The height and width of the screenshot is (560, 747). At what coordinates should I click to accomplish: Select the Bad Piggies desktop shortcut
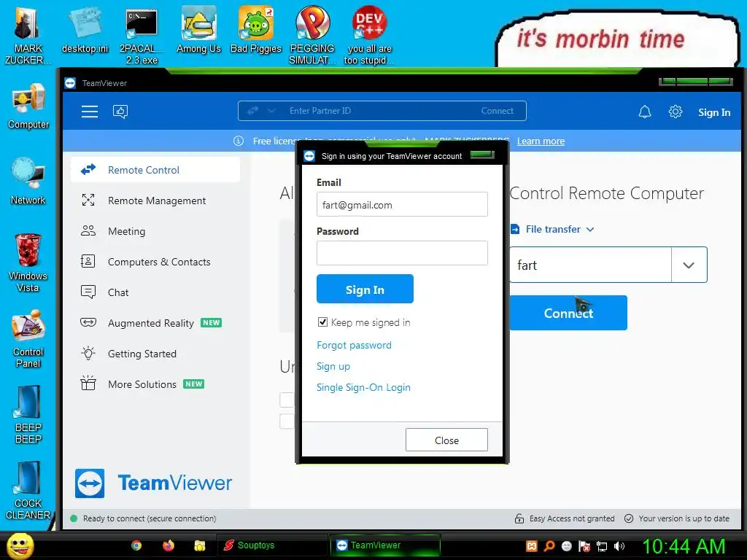point(256,31)
